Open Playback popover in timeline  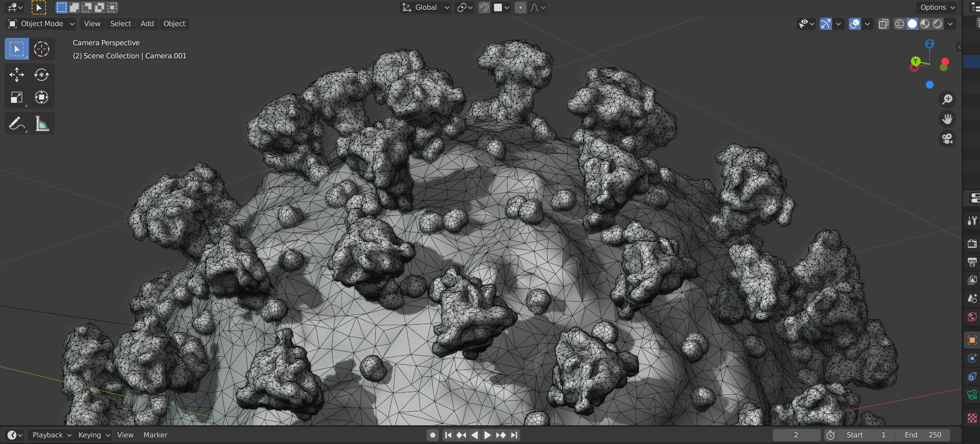coord(51,435)
